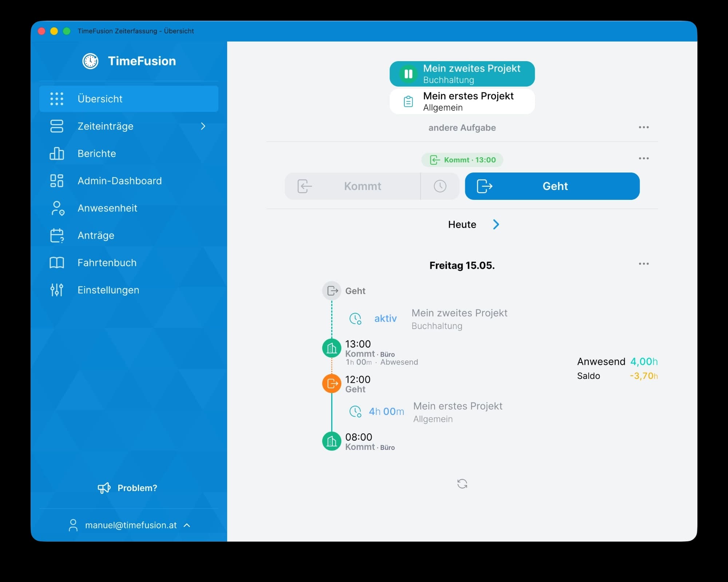Click the green 13:00 Kommt building marker
This screenshot has width=728, height=582.
point(332,348)
